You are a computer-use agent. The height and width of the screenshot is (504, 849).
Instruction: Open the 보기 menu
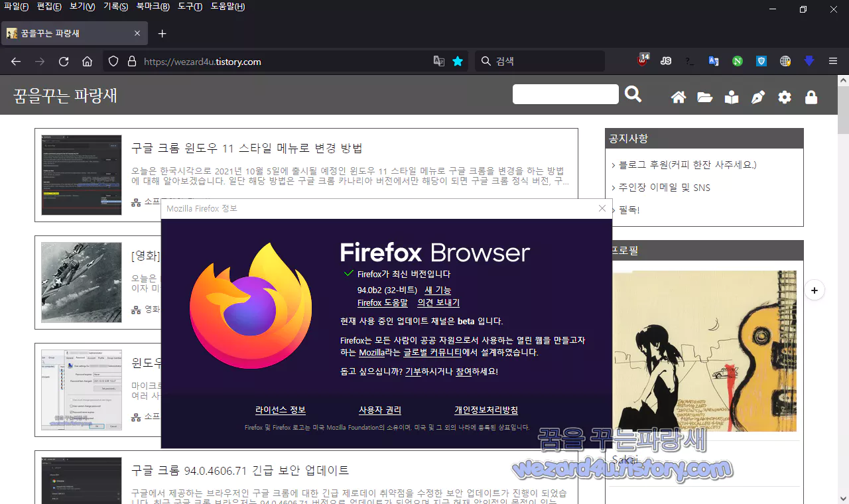pyautogui.click(x=82, y=7)
